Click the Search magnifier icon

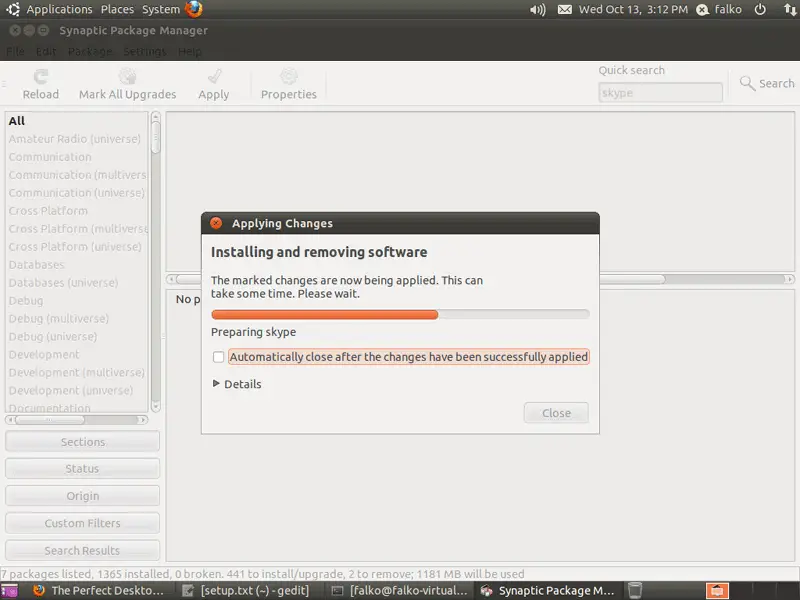pyautogui.click(x=747, y=83)
